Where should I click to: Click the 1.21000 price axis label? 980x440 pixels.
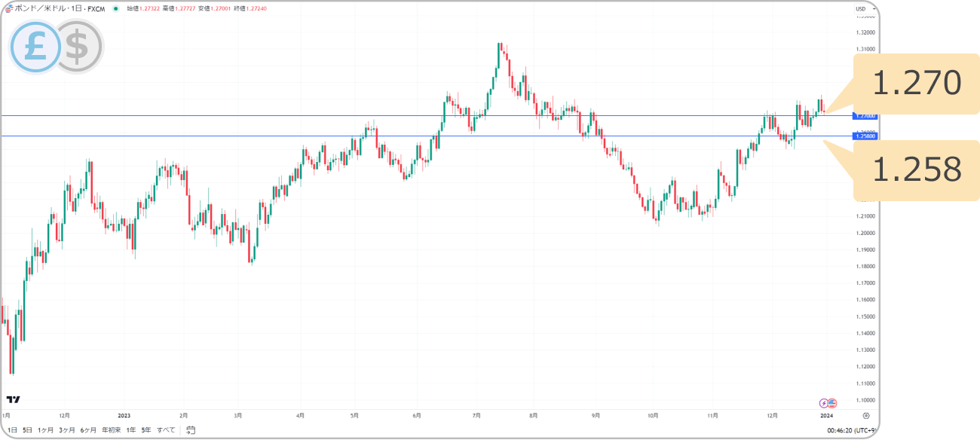865,216
